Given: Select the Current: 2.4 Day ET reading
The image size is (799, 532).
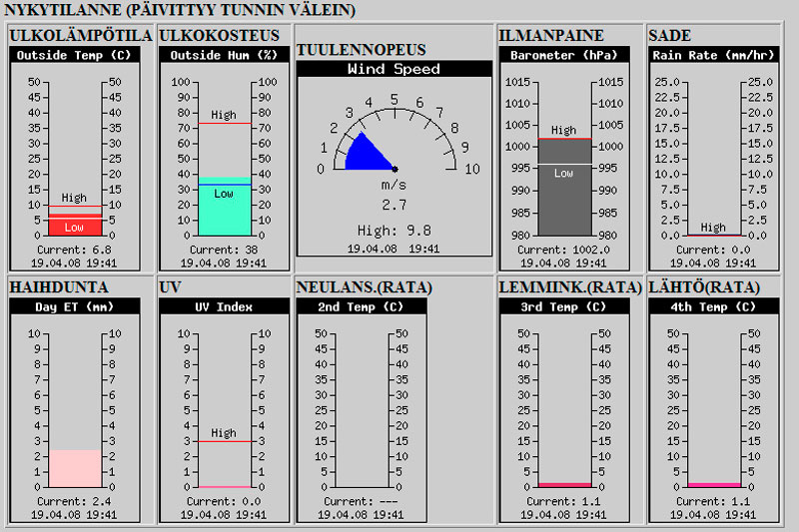Looking at the screenshot, I should [x=74, y=501].
